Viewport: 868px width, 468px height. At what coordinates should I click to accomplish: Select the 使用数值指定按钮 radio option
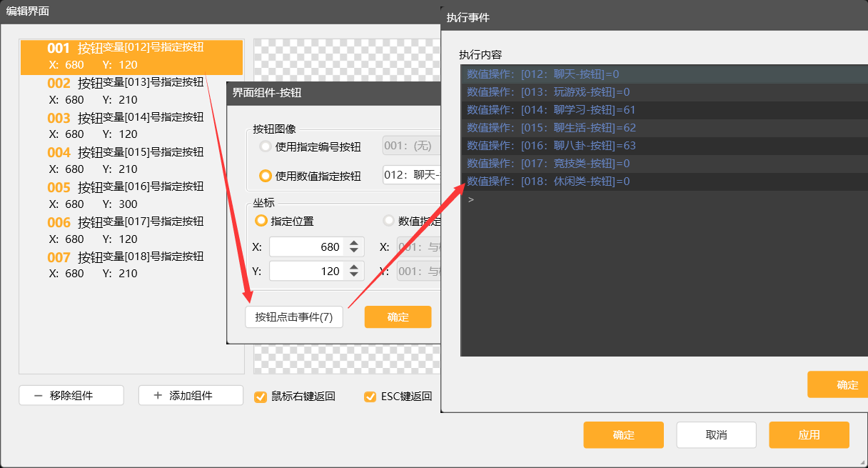[266, 176]
